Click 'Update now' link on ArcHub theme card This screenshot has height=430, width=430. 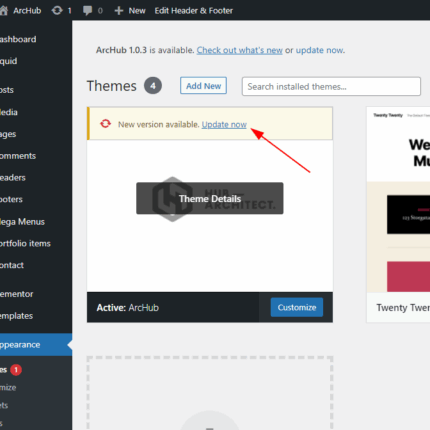coord(224,124)
